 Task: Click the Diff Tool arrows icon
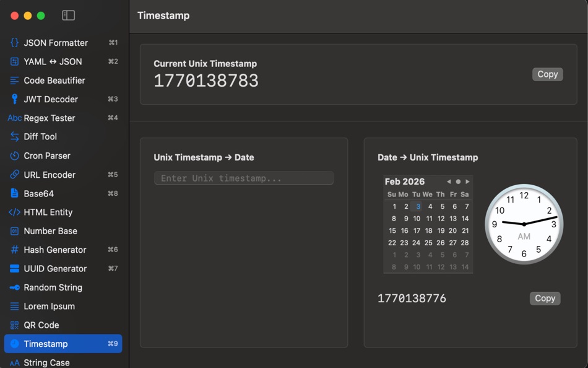14,137
